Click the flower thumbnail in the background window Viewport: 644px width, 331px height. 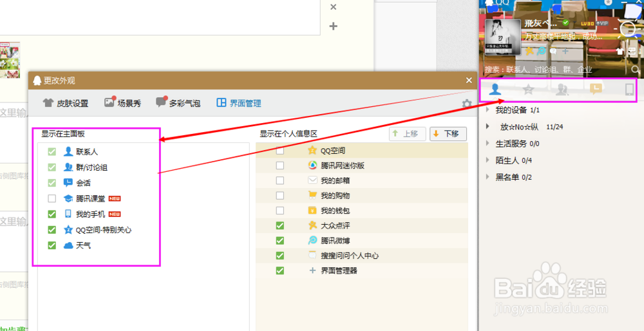pyautogui.click(x=10, y=60)
